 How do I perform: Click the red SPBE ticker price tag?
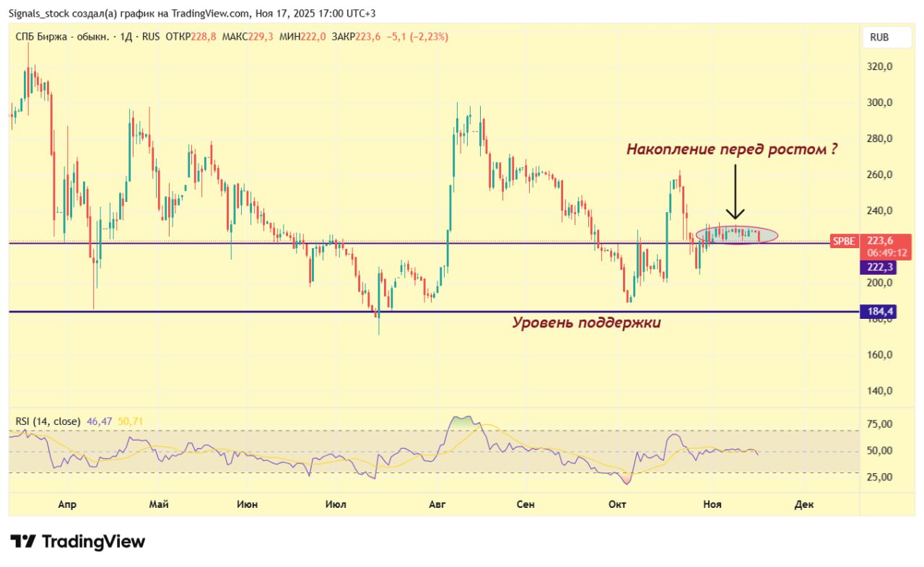coord(843,242)
